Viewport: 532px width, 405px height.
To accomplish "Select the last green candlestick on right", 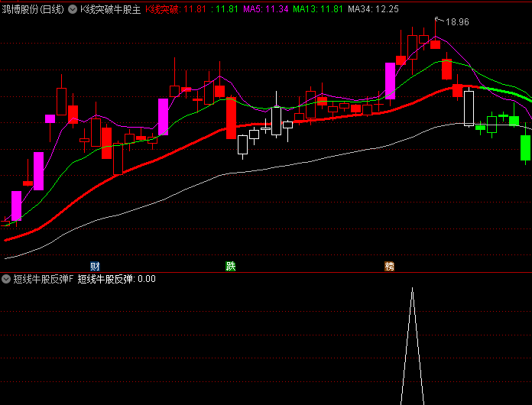I will point(526,147).
